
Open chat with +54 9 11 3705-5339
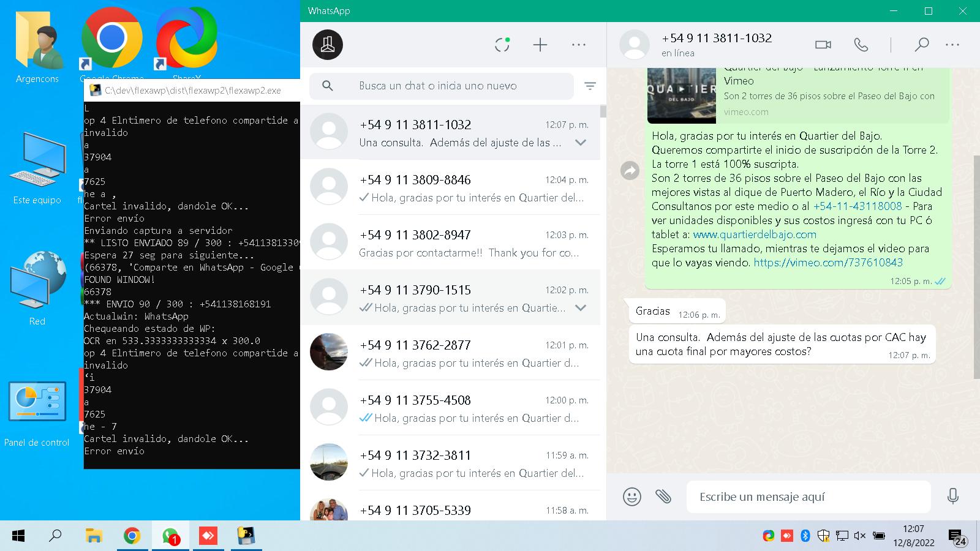point(450,507)
